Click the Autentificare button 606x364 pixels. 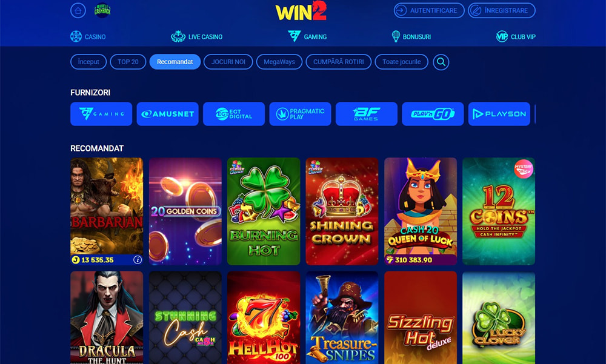point(429,10)
